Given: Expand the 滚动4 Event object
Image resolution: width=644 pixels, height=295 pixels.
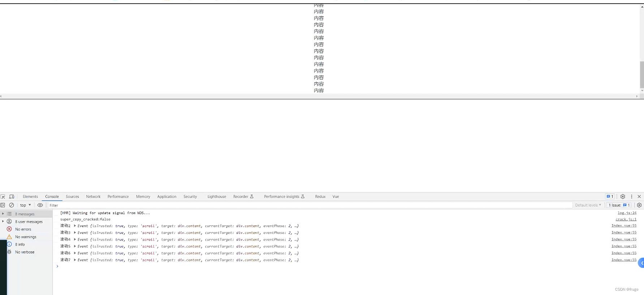Looking at the screenshot, I should point(75,239).
